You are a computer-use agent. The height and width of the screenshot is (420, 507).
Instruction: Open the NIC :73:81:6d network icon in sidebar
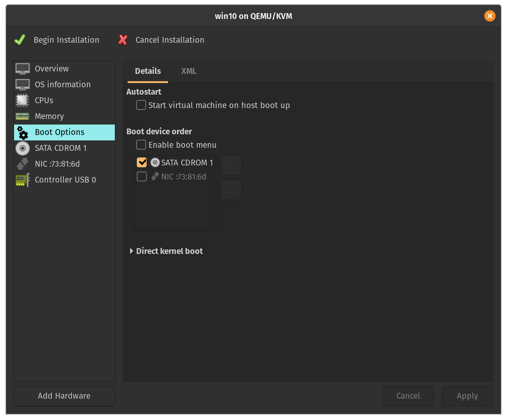point(23,164)
